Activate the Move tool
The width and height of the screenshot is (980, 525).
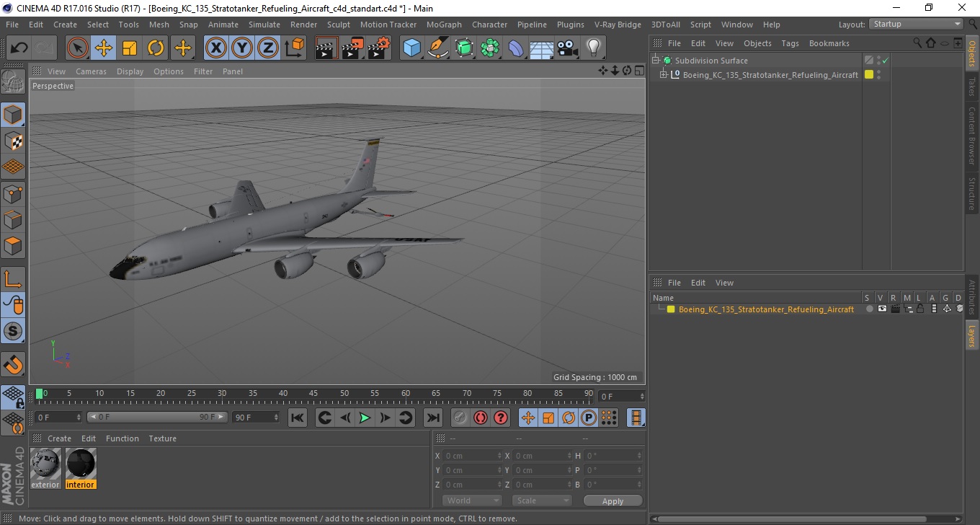coord(104,48)
